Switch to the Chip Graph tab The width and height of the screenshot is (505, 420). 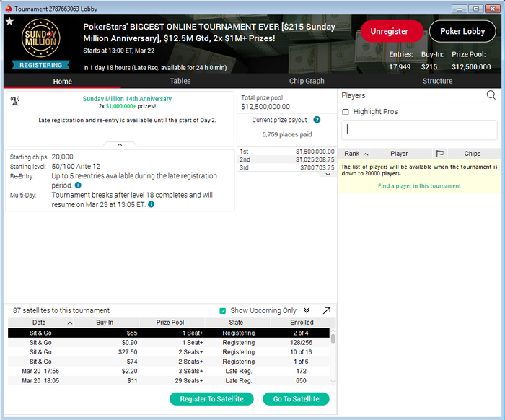click(307, 81)
